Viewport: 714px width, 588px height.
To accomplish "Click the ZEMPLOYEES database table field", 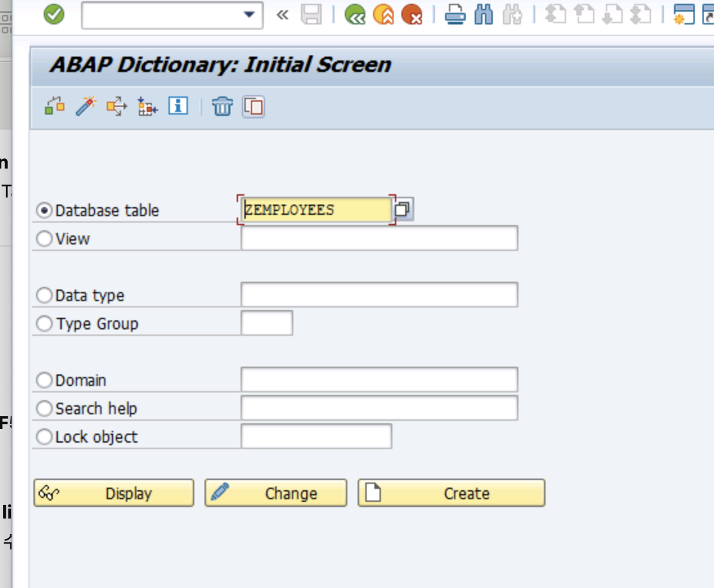I will coord(316,210).
